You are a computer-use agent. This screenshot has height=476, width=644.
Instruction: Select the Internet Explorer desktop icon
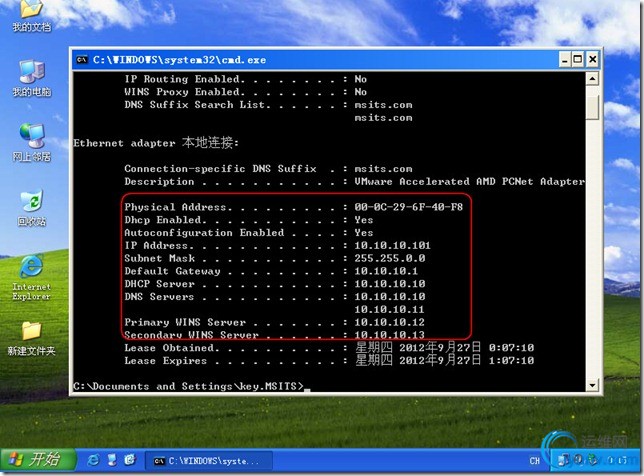point(31,278)
